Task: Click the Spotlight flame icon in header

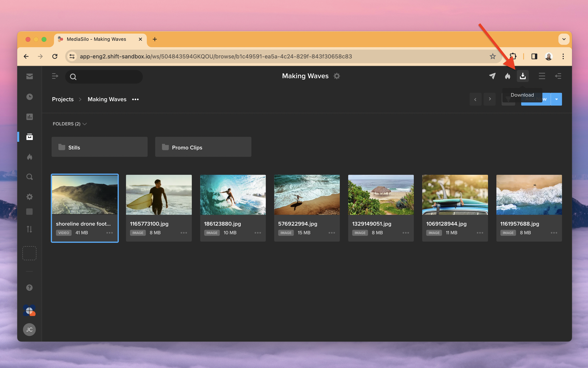Action: [x=507, y=76]
